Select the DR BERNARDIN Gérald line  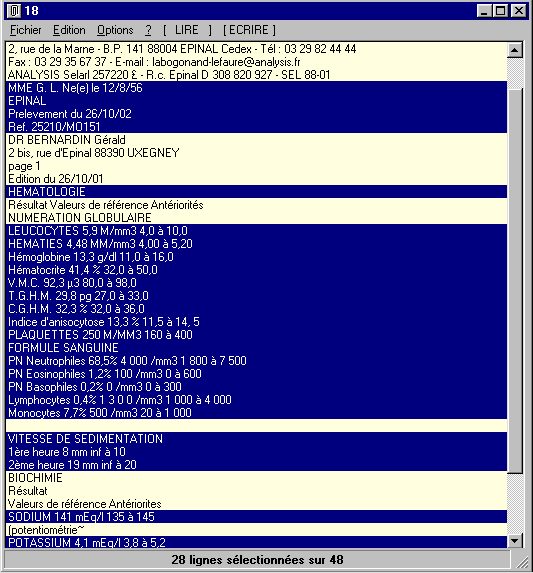coord(256,140)
